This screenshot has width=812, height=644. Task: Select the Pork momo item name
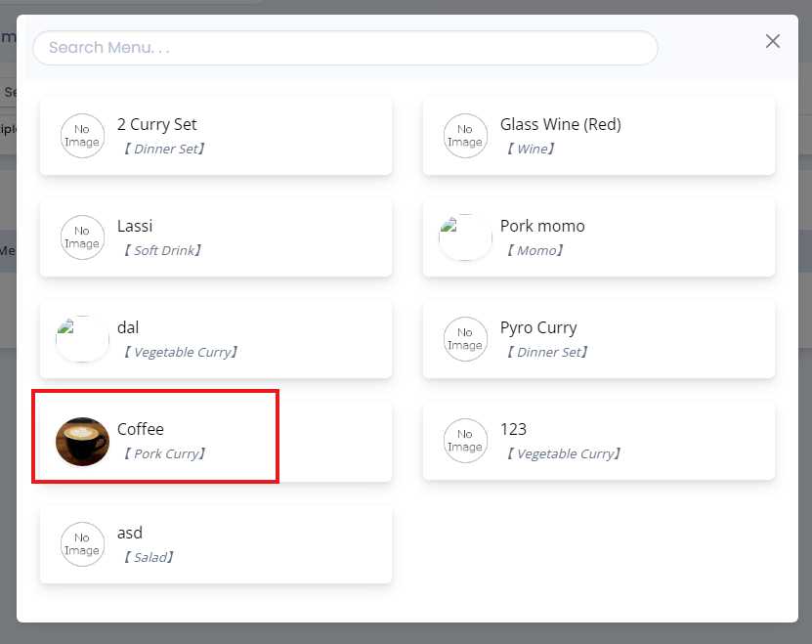[542, 226]
